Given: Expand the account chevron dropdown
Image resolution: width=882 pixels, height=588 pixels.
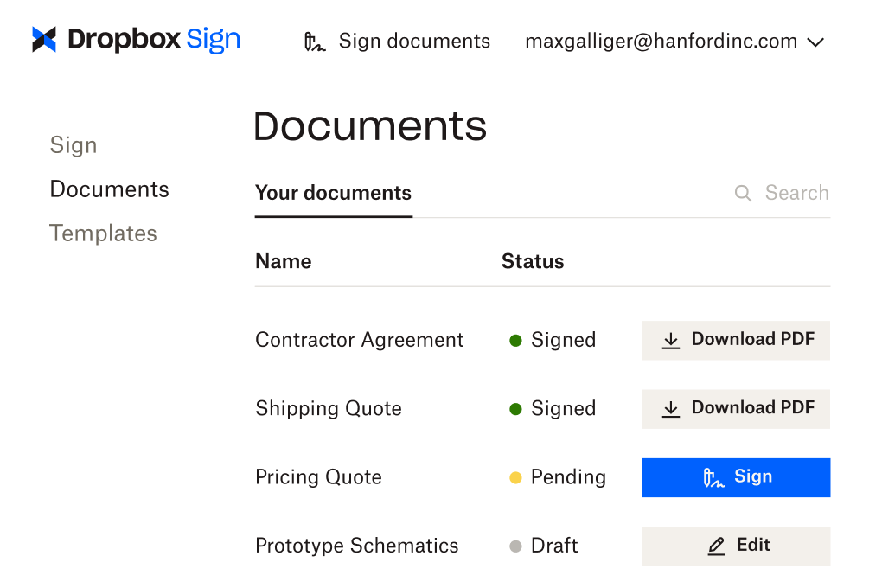Looking at the screenshot, I should [815, 41].
